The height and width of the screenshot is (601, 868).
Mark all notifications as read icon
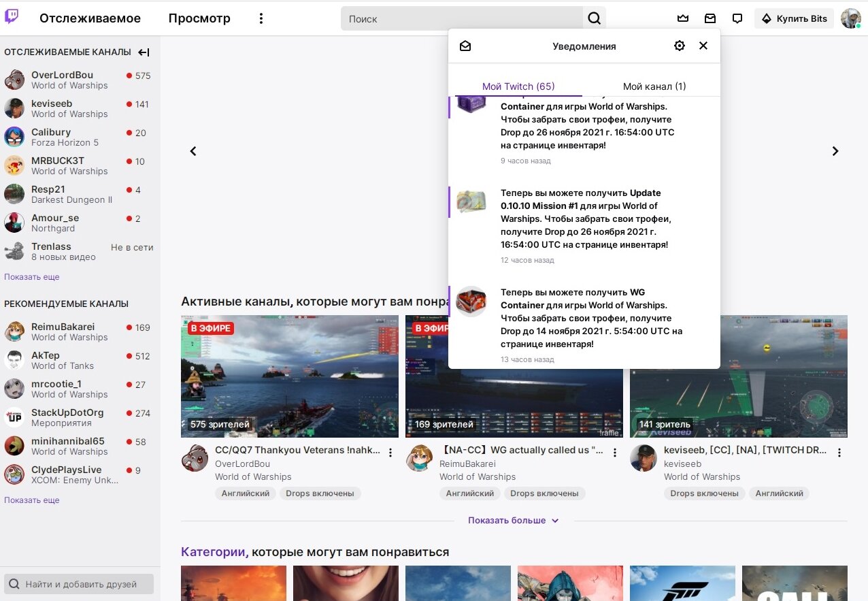(465, 46)
